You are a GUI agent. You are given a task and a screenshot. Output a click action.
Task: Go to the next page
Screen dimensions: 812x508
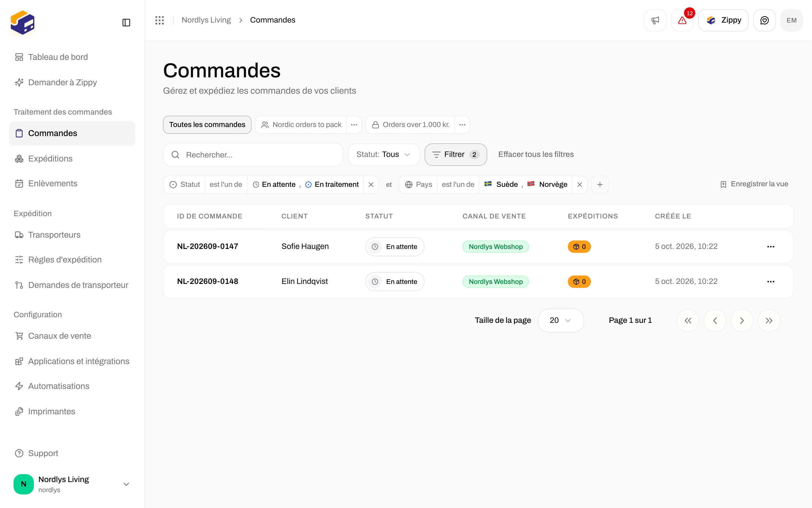tap(742, 321)
